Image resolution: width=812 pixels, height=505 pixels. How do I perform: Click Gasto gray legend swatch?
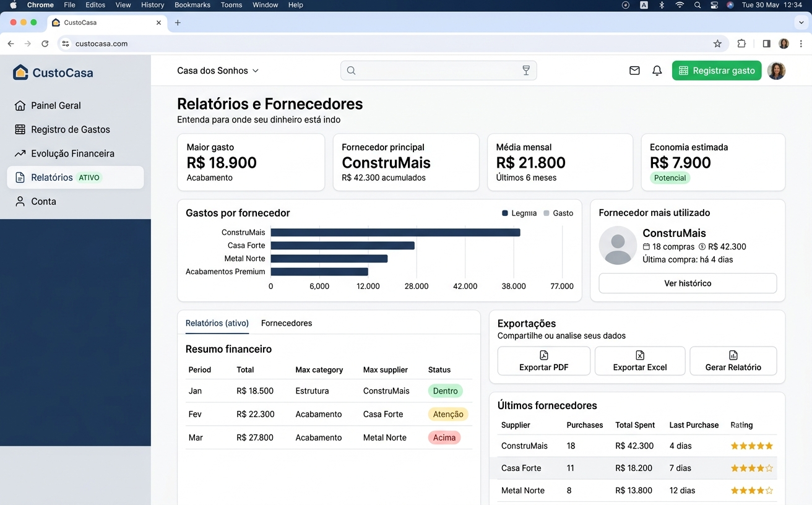click(546, 213)
